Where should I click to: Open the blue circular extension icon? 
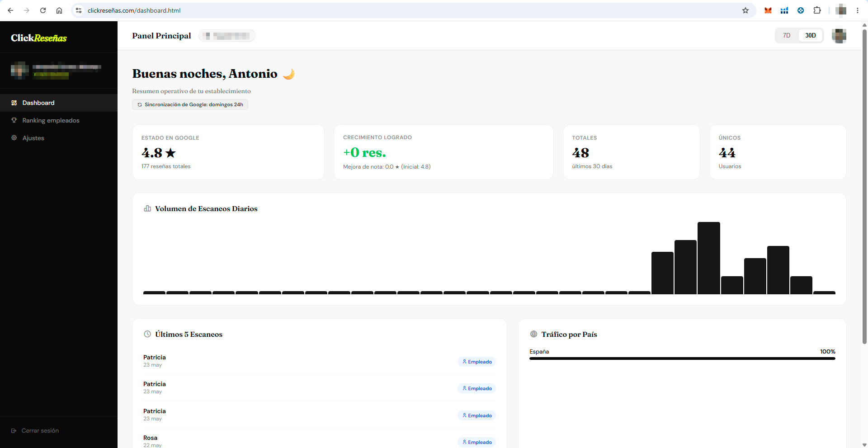(801, 10)
